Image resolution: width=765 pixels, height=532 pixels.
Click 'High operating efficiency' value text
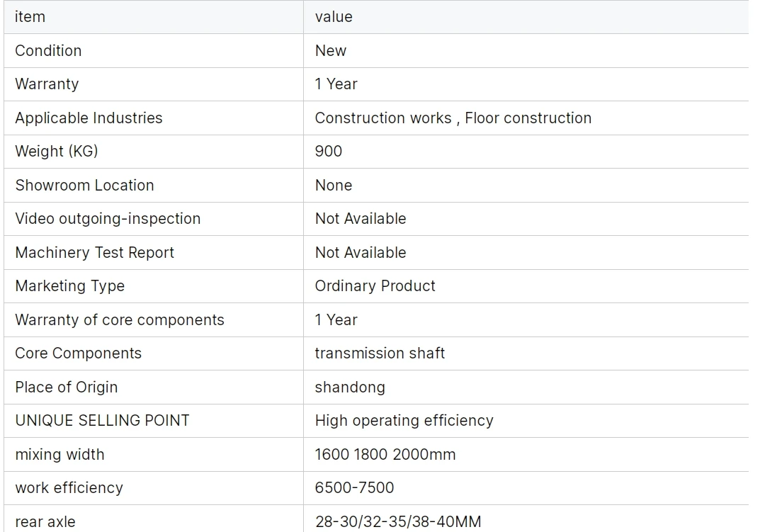[404, 421]
